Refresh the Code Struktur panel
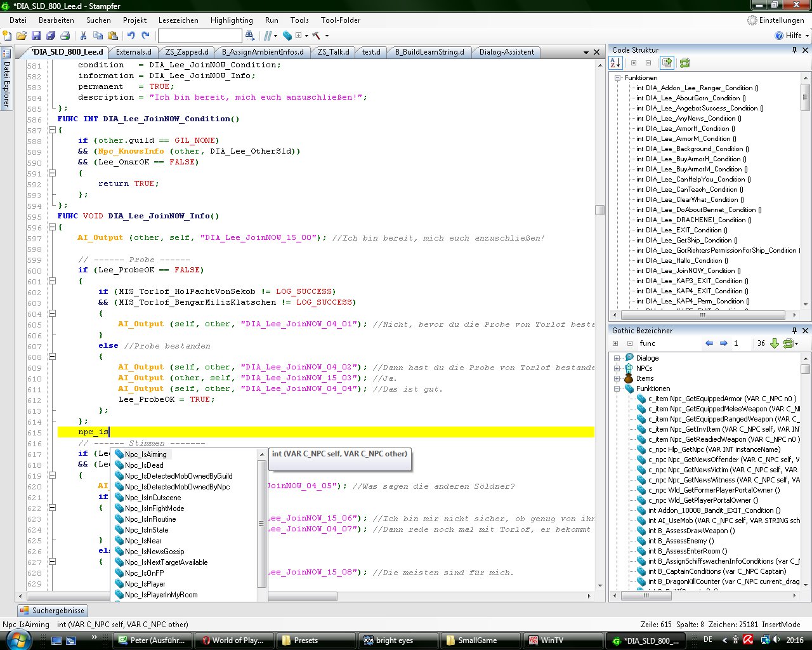Screen dimensions: 812x650 pos(684,63)
